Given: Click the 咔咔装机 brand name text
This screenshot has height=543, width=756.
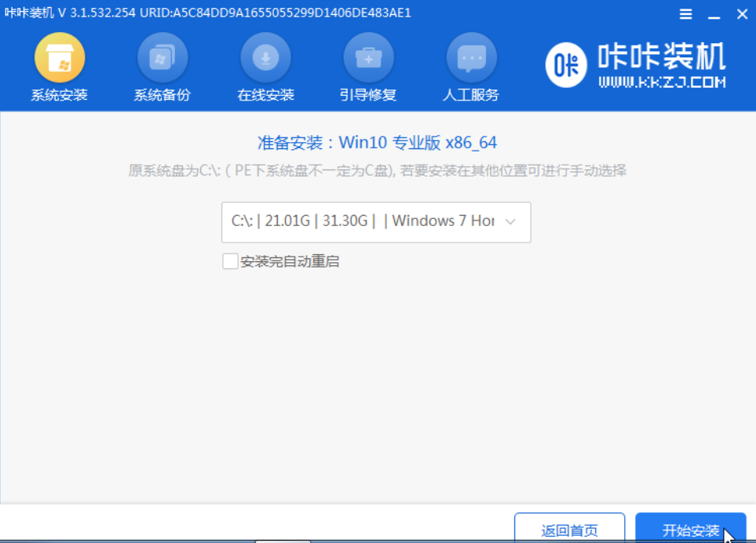Looking at the screenshot, I should pos(661,56).
